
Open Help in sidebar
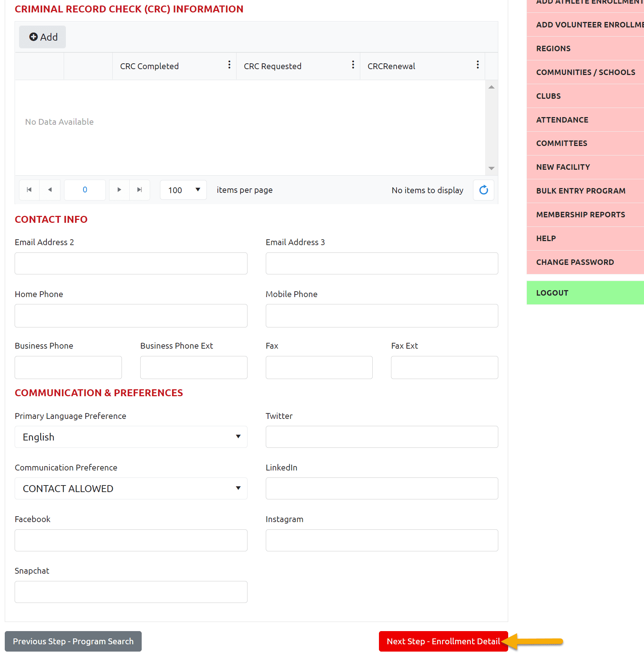585,239
